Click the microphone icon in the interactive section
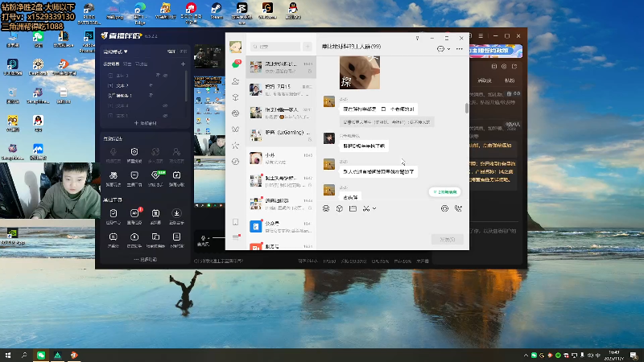 pos(114,152)
